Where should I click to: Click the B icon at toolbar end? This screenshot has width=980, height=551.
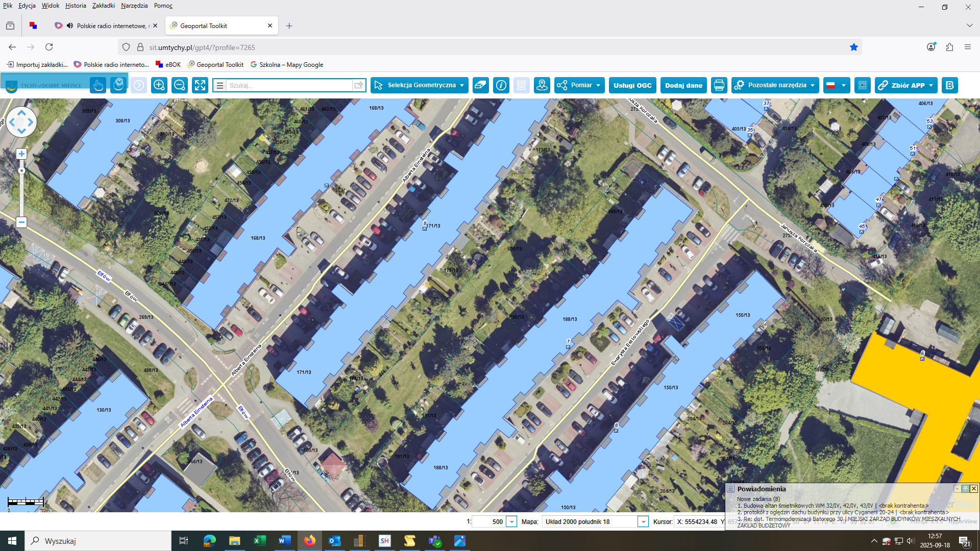point(950,85)
